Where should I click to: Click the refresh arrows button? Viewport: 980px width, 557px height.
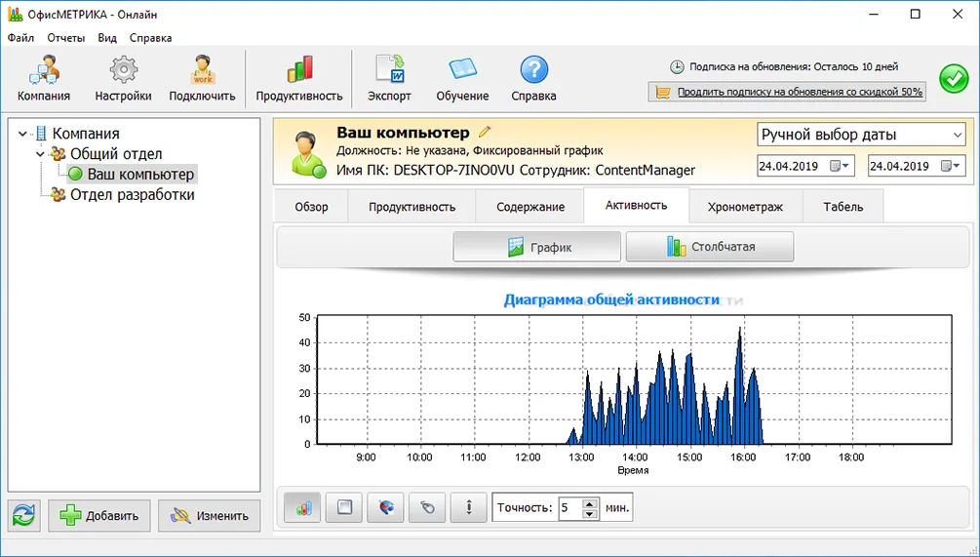pyautogui.click(x=24, y=515)
